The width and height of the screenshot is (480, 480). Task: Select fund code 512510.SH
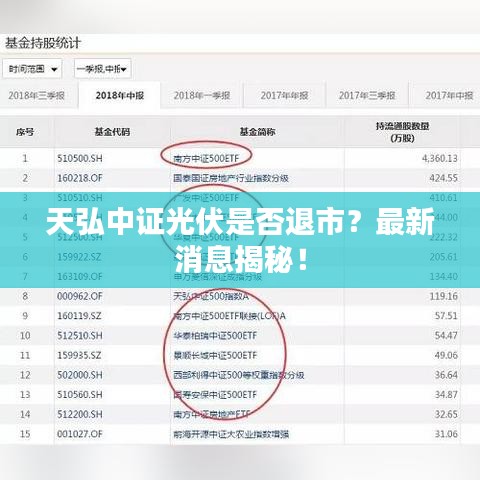(x=80, y=335)
